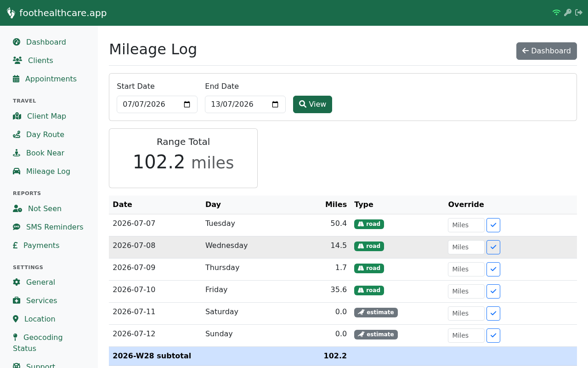Click the View search button
This screenshot has width=588, height=368.
coord(312,104)
